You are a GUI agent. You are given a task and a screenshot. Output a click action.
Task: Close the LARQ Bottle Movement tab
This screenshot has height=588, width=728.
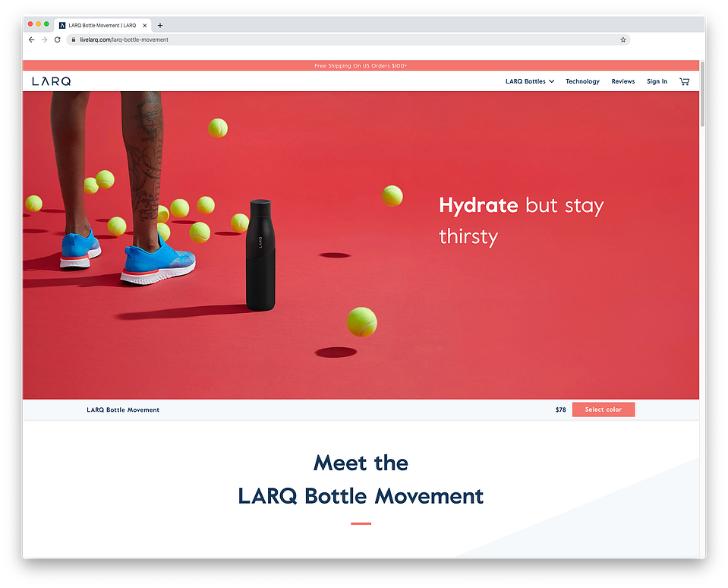point(144,26)
